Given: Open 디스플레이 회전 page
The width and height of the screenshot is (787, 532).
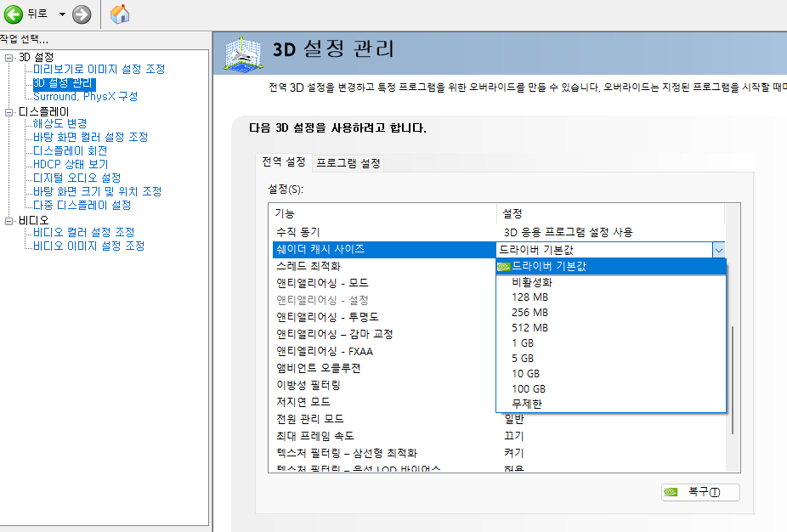Looking at the screenshot, I should coord(70,150).
